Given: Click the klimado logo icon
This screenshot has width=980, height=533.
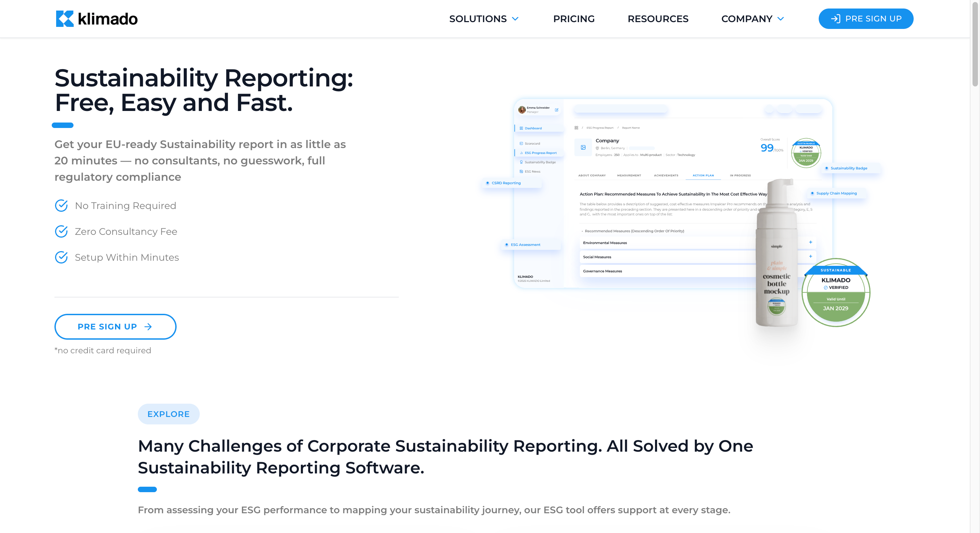Looking at the screenshot, I should 65,19.
